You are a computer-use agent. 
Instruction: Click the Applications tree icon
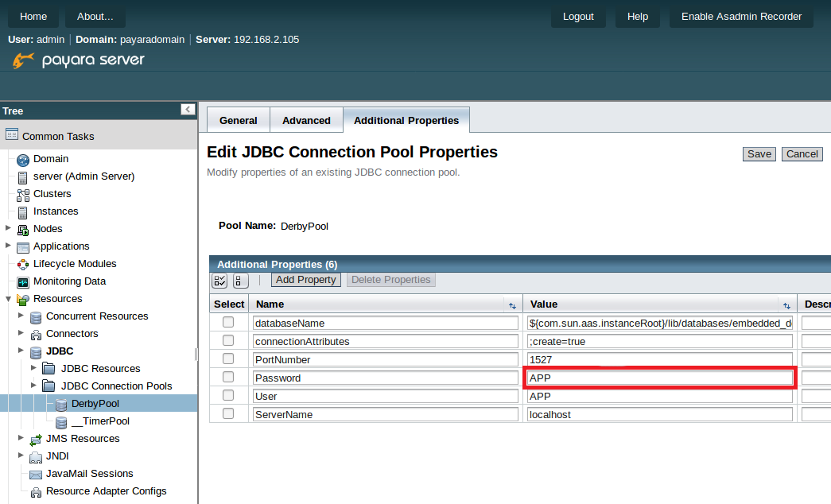click(x=23, y=247)
